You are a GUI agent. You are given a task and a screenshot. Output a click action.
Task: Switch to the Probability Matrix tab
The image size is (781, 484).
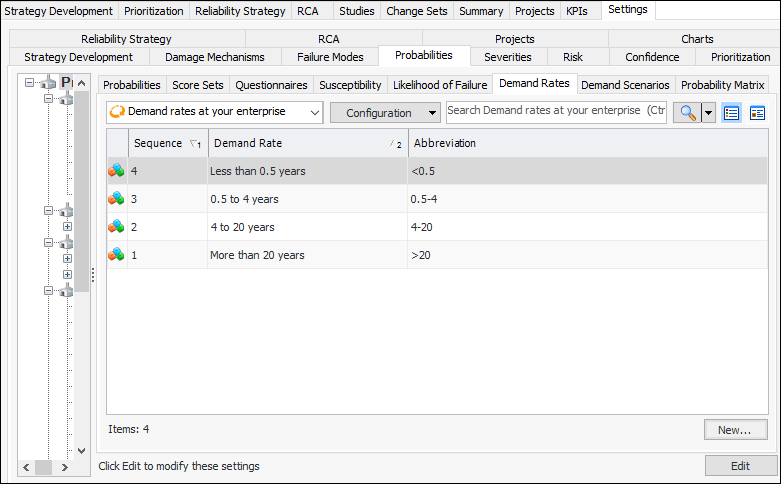coord(722,85)
